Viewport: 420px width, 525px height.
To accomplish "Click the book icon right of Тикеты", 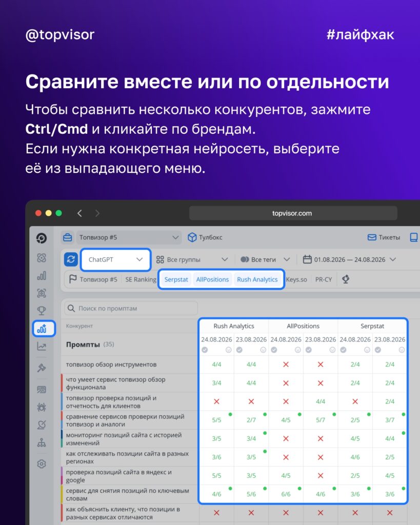I will click(x=414, y=237).
